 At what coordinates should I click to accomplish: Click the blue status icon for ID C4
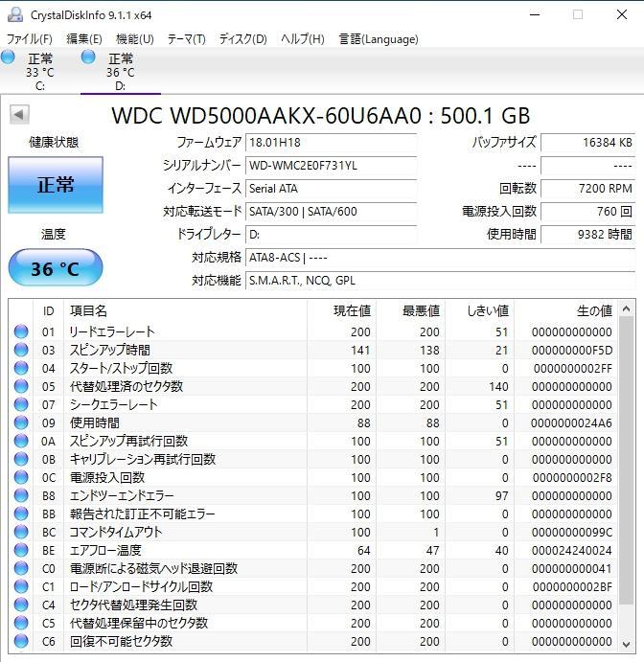pyautogui.click(x=21, y=605)
